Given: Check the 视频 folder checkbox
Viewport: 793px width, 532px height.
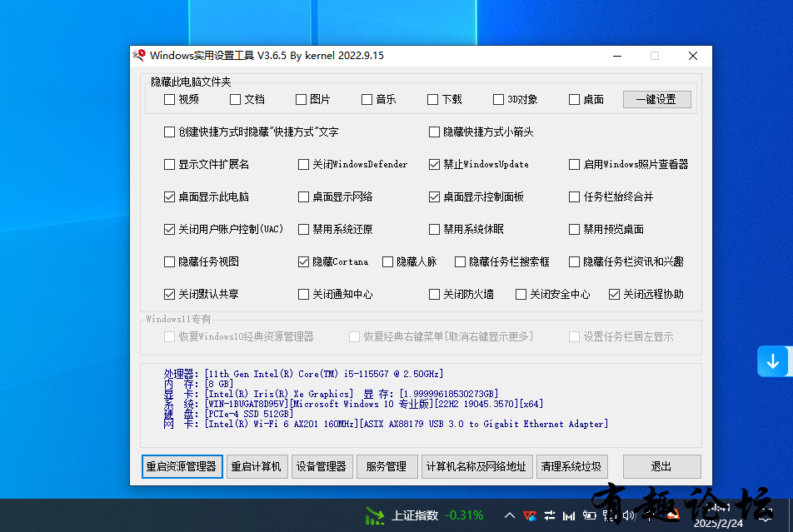Looking at the screenshot, I should 169,100.
